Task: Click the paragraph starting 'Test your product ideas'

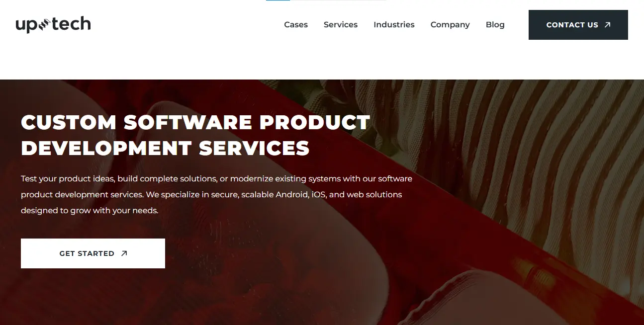Action: click(216, 194)
